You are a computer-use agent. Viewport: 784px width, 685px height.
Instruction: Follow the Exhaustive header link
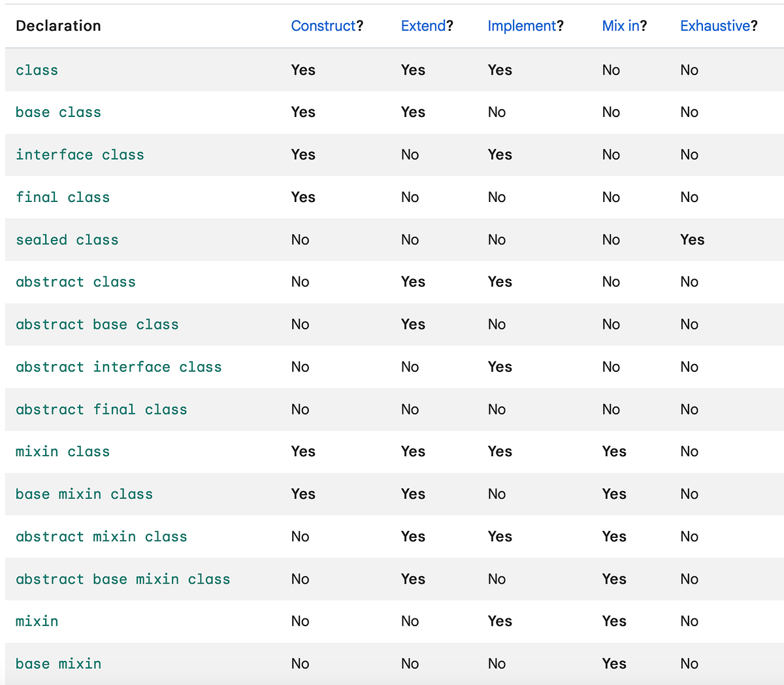715,26
